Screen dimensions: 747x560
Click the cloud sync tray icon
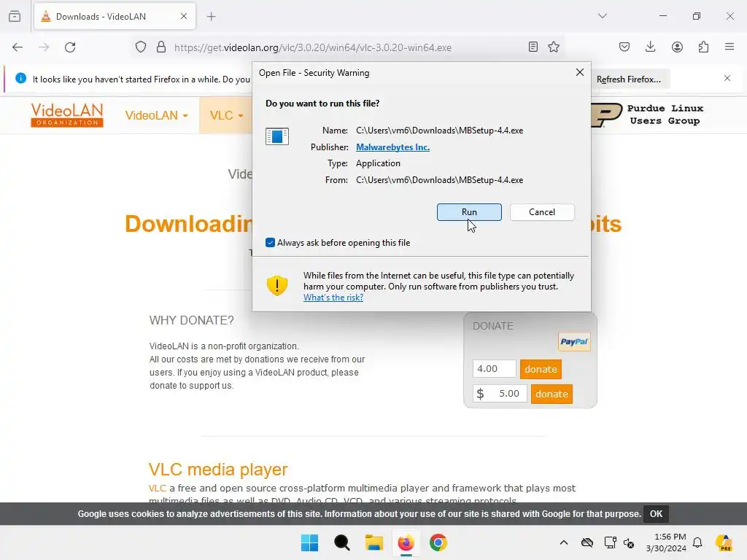tap(587, 542)
